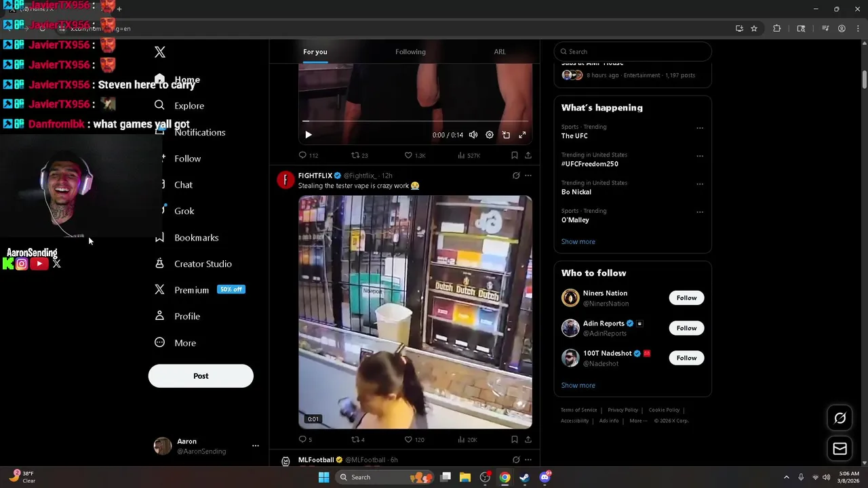This screenshot has width=868, height=488.
Task: Open more options on FIGHTFLIX post
Action: coord(528,176)
